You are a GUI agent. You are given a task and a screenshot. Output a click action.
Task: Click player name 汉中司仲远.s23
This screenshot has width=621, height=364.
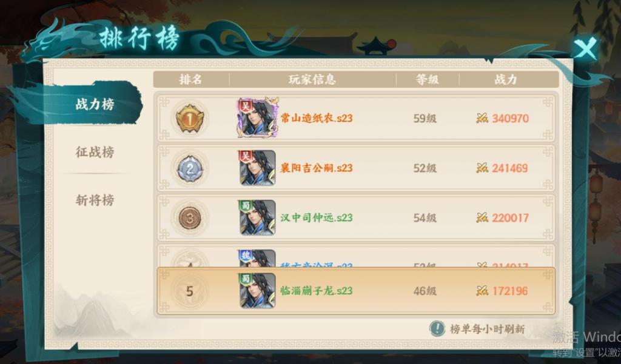point(317,217)
